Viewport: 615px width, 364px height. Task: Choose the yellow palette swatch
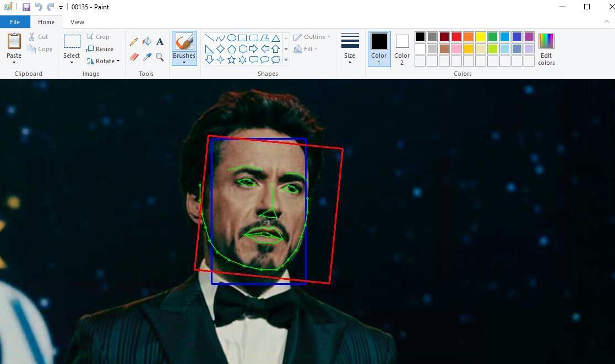click(481, 37)
